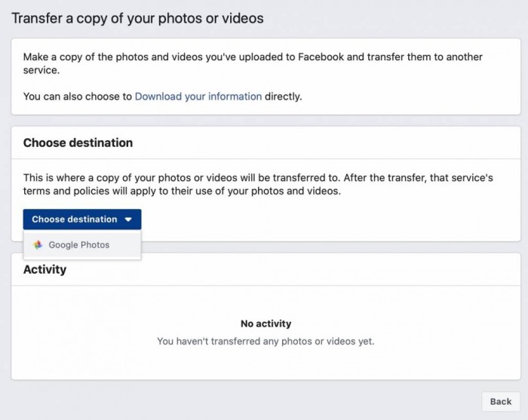Click the Google Photos text label
Viewport: 528px width, 420px height.
pyautogui.click(x=79, y=245)
